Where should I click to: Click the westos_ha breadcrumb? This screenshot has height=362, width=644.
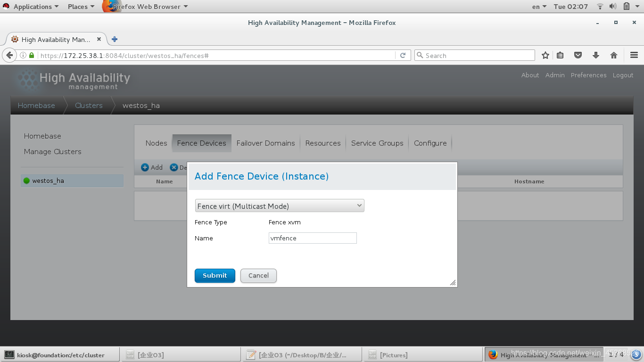(141, 106)
